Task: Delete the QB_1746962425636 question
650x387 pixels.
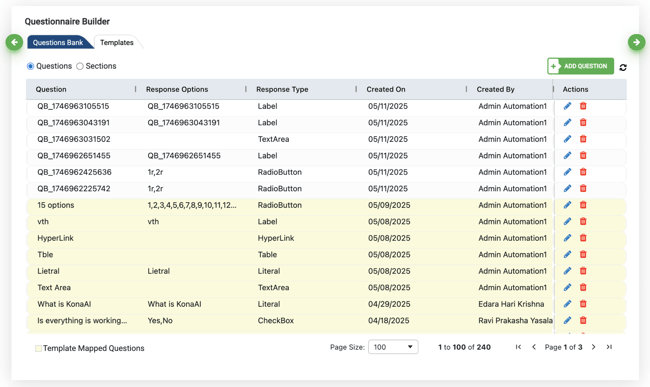Action: point(583,172)
